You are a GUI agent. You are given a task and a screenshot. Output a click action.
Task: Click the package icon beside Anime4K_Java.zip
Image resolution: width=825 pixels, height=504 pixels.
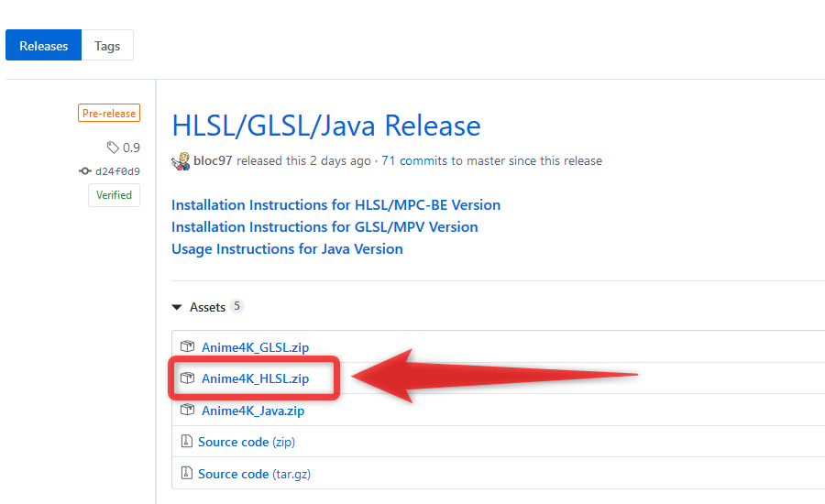(x=187, y=410)
